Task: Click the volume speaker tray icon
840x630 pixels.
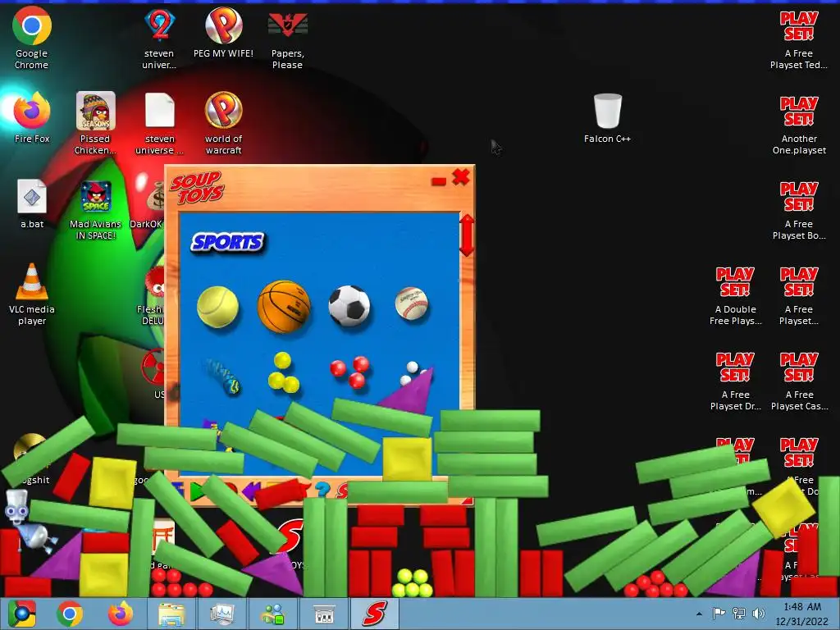Action: pos(759,614)
